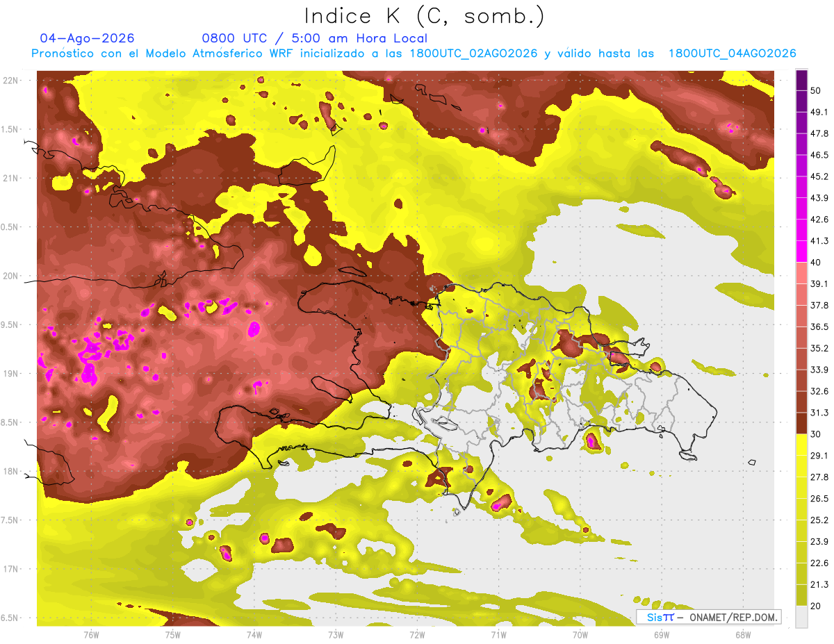Click the '20N' latitude label

(x=12, y=276)
